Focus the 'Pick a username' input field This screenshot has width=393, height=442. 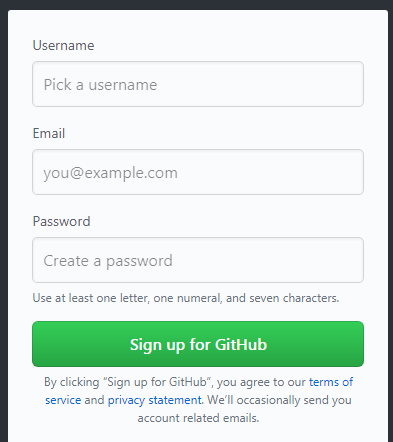(x=198, y=84)
